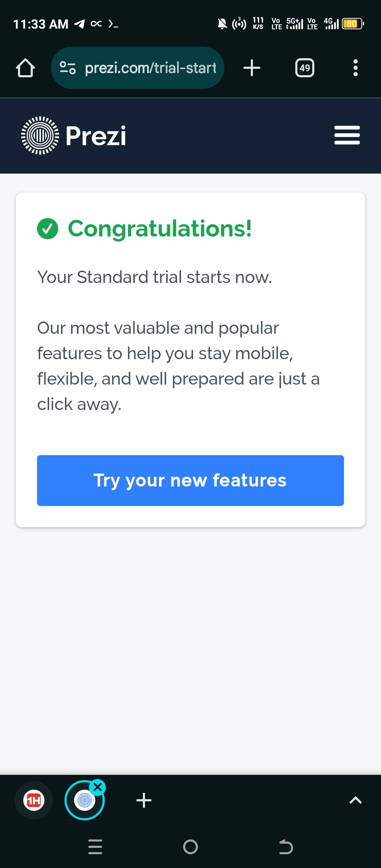Viewport: 381px width, 868px height.
Task: Tap Android recent apps navigation button
Action: [x=95, y=846]
